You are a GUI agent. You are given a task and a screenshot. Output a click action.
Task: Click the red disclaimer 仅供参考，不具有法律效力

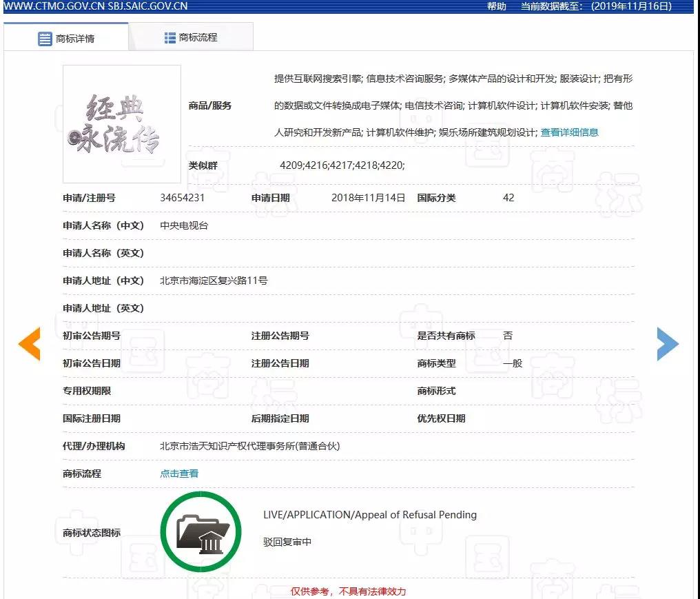(348, 591)
